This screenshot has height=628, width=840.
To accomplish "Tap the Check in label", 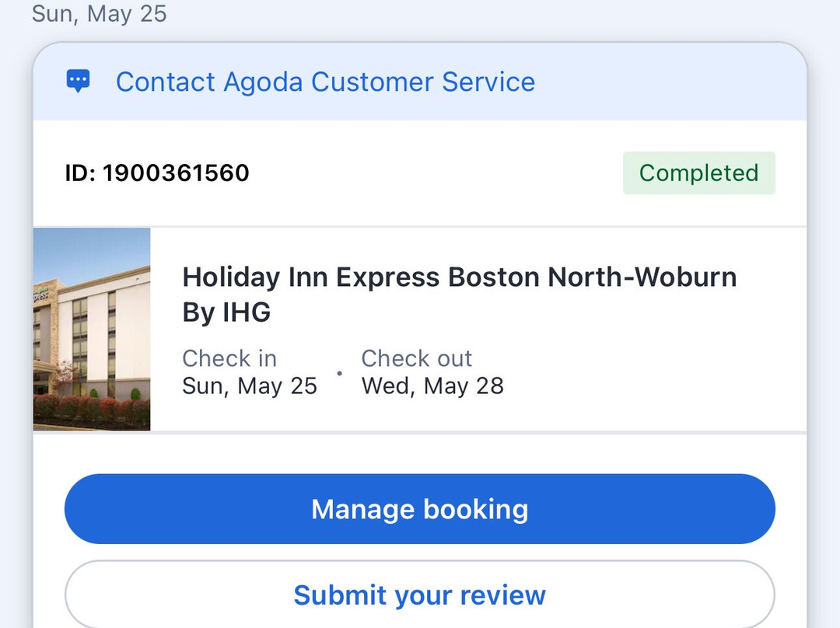I will (x=229, y=358).
